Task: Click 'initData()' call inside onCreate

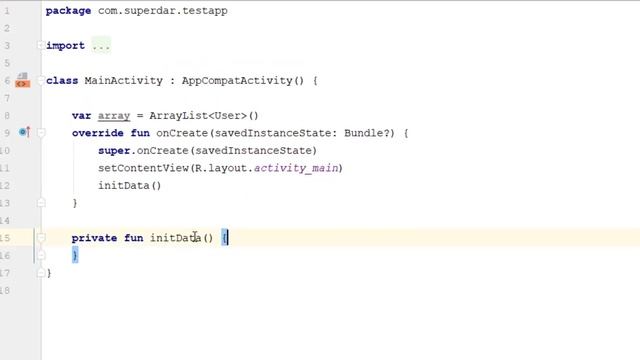Action: coord(130,186)
